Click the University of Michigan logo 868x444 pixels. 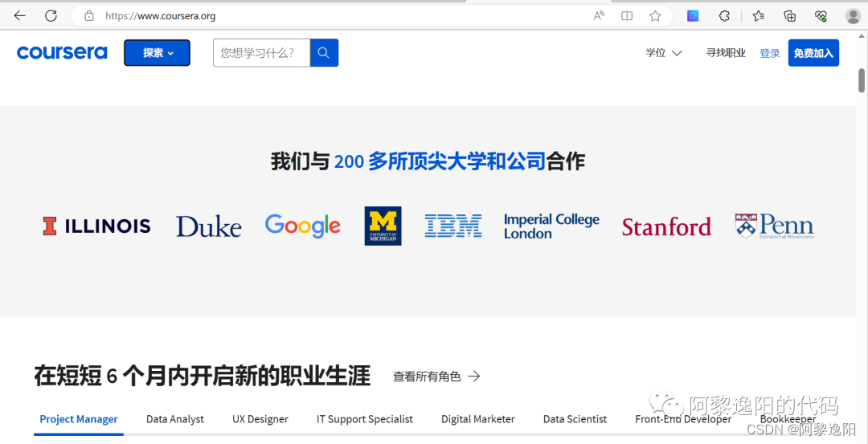point(383,226)
